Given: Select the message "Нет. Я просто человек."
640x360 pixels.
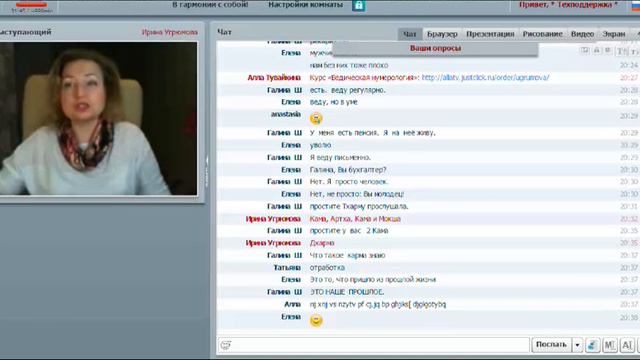Looking at the screenshot, I should [x=349, y=182].
